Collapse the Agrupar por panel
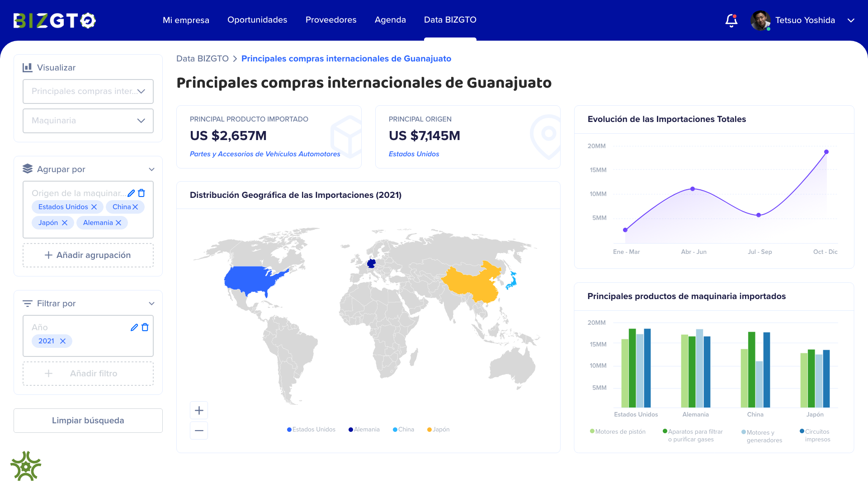868x487 pixels. 151,169
